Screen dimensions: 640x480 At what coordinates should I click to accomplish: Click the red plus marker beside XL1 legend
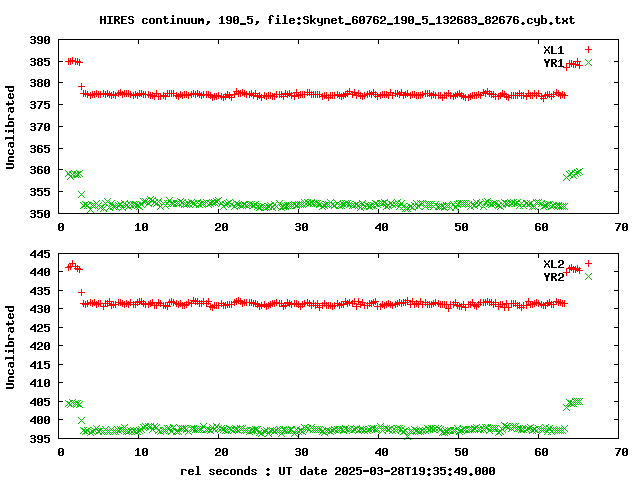pyautogui.click(x=588, y=50)
